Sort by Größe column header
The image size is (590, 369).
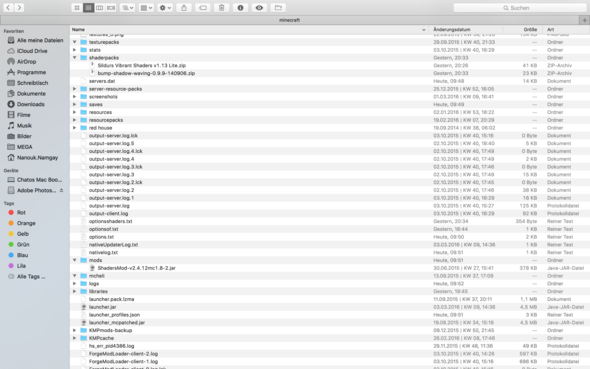click(x=523, y=29)
